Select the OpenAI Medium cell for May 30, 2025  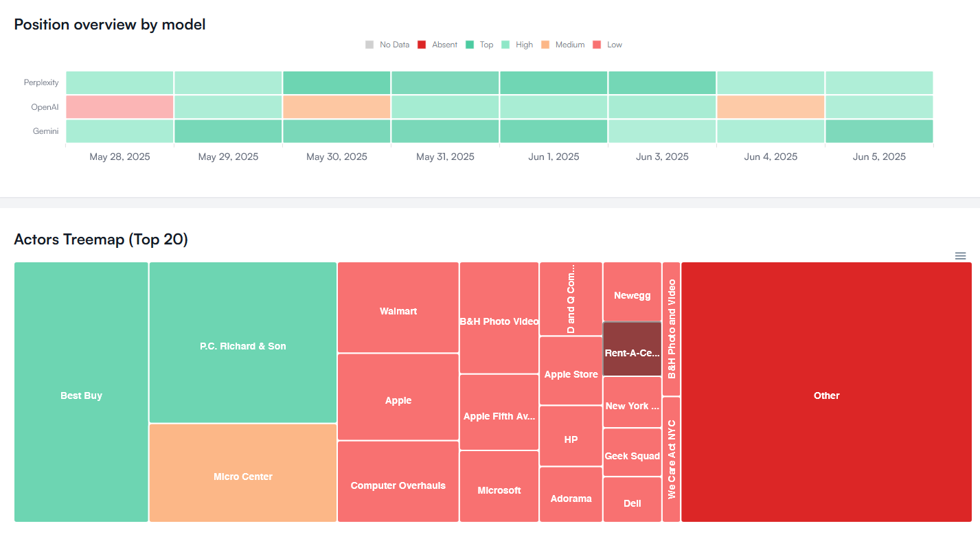coord(337,106)
